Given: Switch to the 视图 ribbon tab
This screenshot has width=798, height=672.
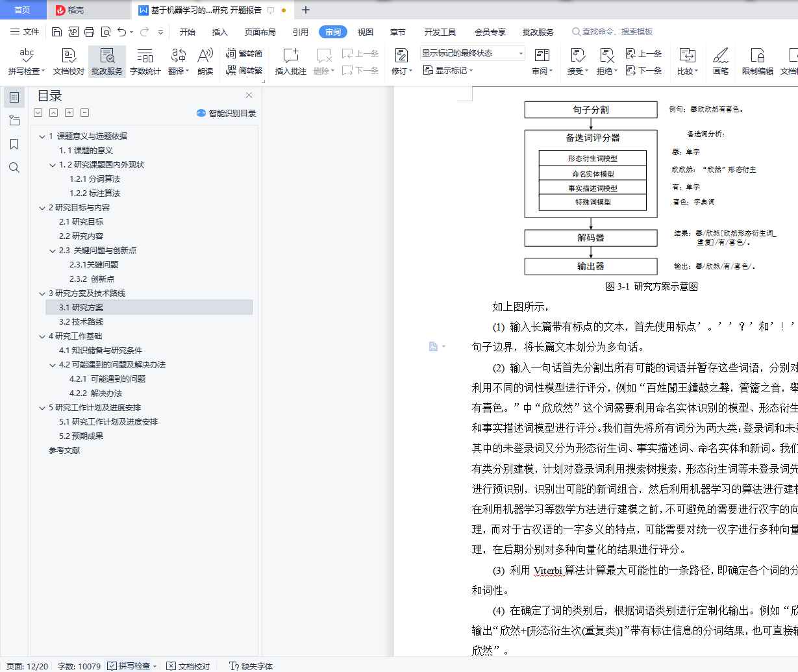Looking at the screenshot, I should click(x=366, y=32).
